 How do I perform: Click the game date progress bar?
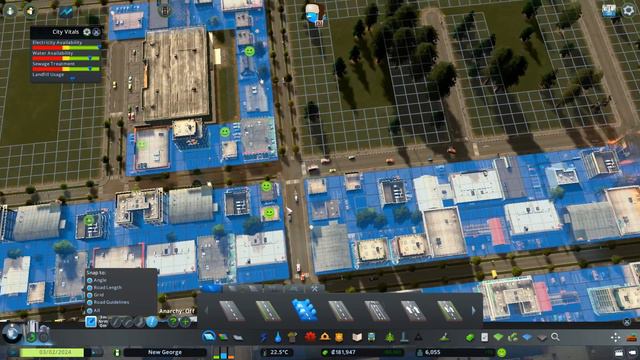52,352
